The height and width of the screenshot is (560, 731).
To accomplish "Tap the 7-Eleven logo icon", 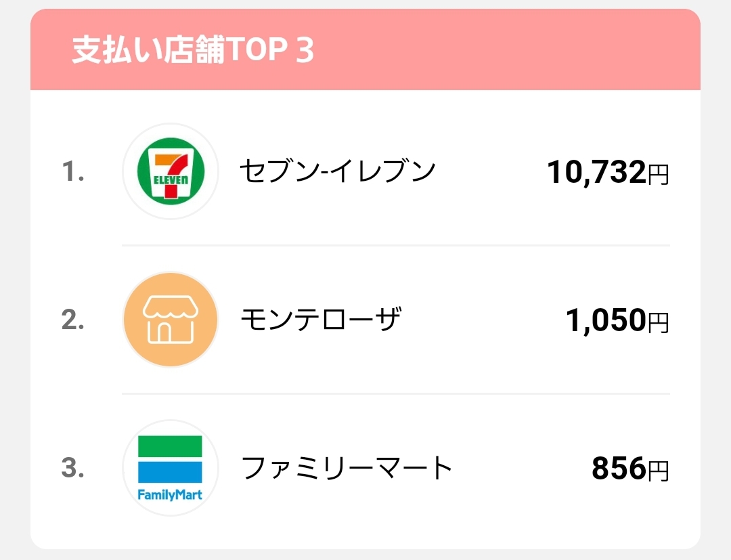I will [x=171, y=171].
